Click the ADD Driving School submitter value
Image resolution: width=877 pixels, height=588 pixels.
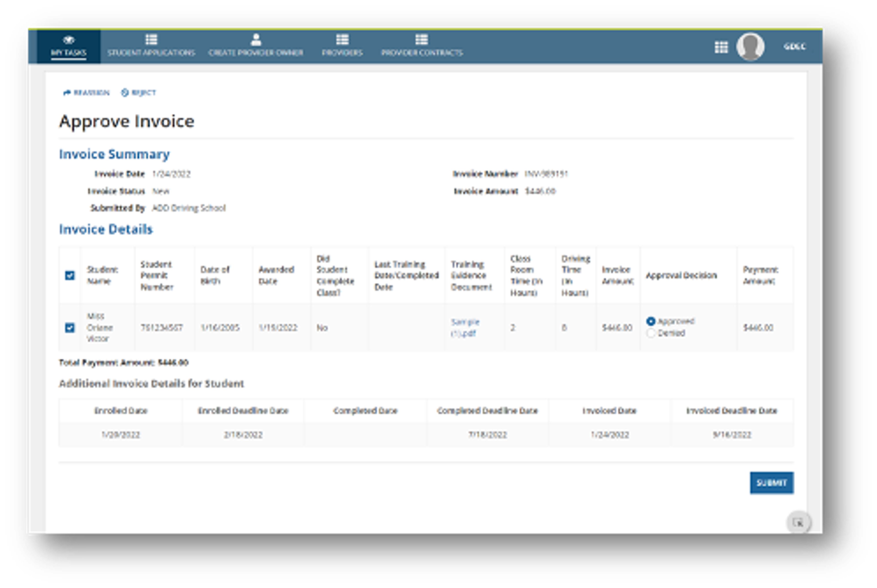pyautogui.click(x=189, y=208)
